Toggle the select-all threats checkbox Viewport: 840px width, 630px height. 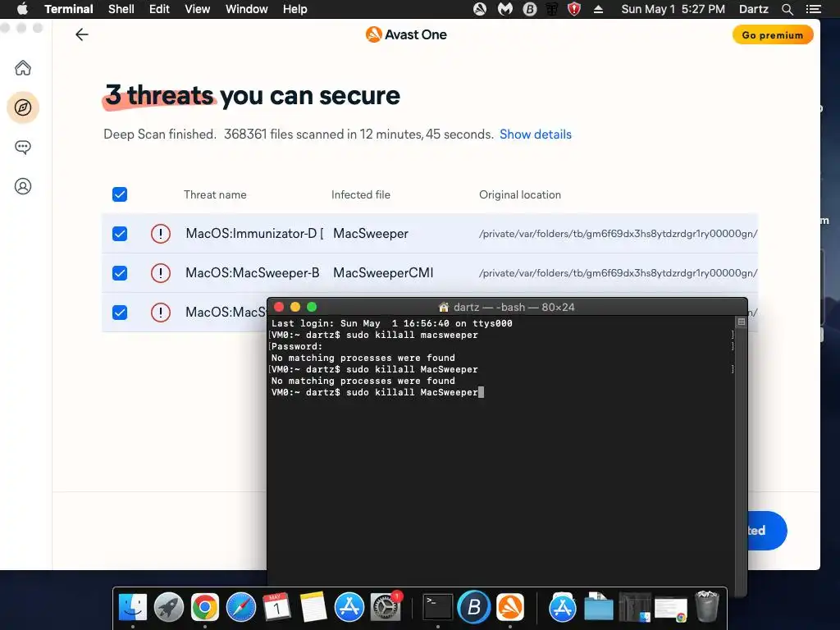(120, 194)
